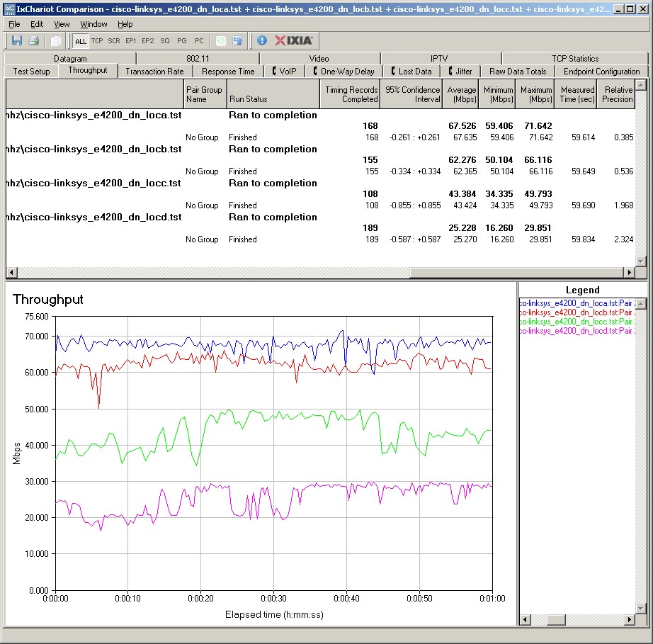Switch to the Video tab
Screen dimensions: 653x644
319,58
